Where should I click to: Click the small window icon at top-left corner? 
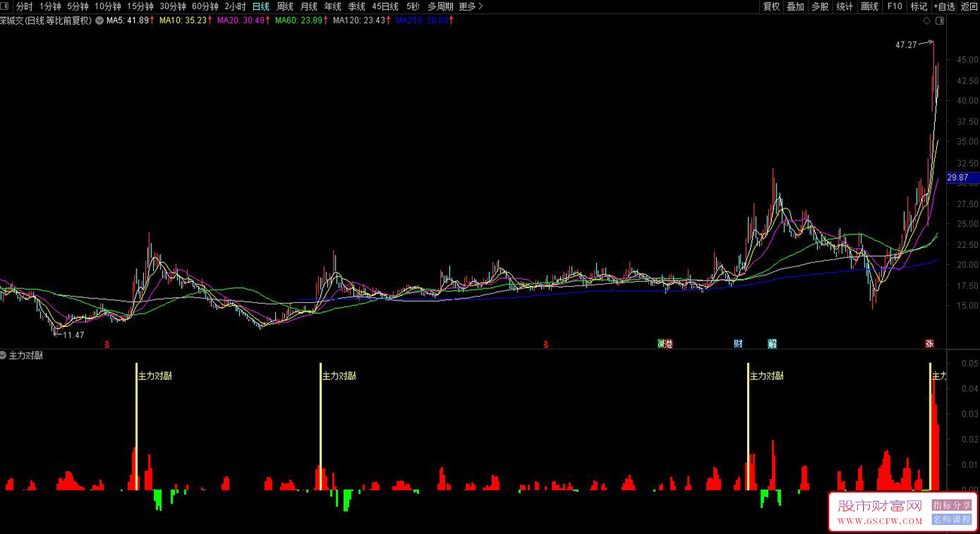[x=5, y=6]
